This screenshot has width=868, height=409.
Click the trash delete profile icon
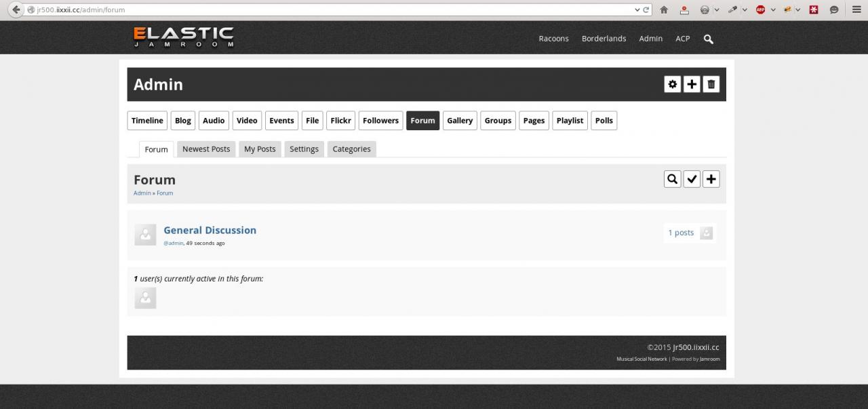point(711,84)
